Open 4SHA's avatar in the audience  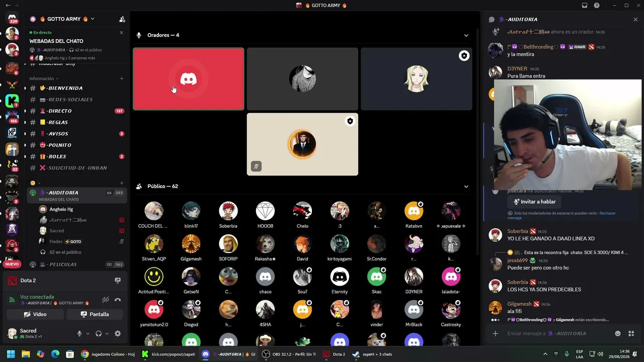coord(265,309)
